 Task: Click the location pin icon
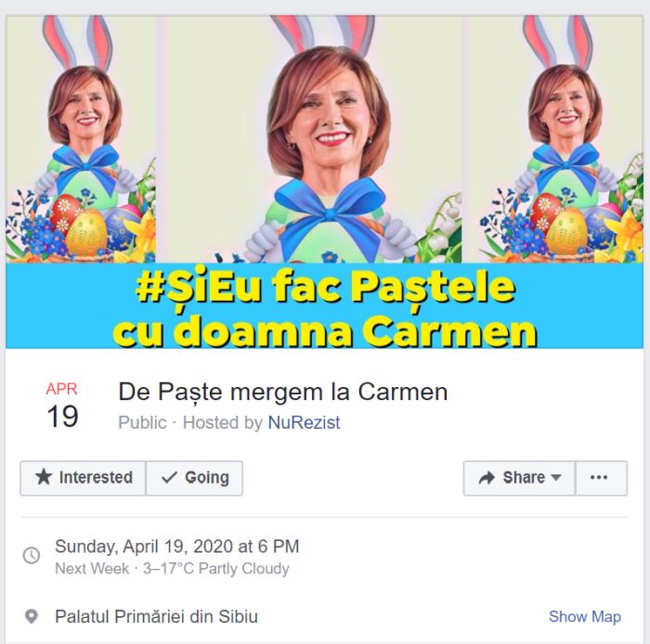[x=32, y=616]
